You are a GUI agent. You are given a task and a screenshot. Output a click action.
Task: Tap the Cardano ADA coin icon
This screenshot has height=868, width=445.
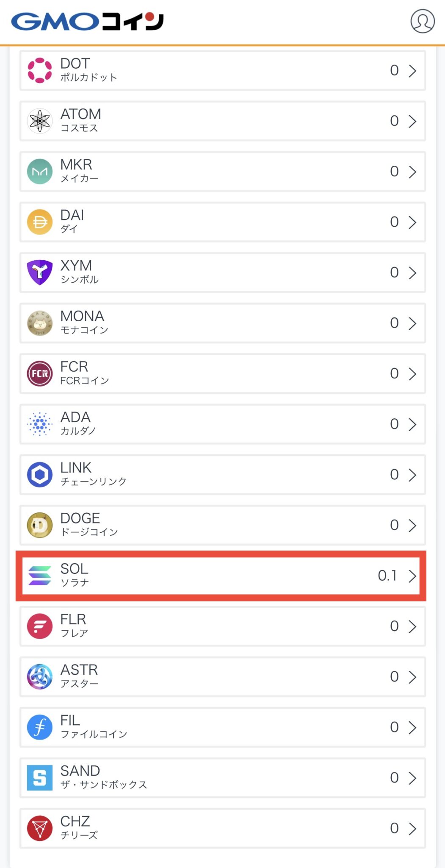(39, 424)
